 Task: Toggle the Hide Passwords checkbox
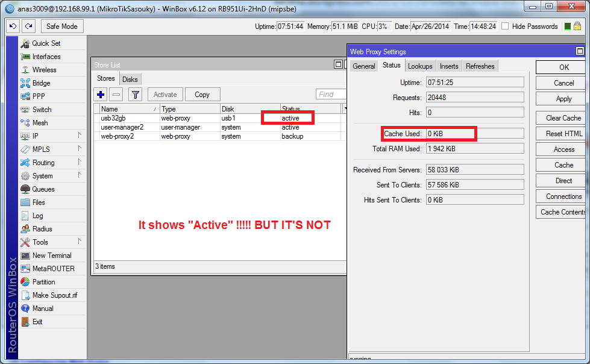tap(506, 26)
